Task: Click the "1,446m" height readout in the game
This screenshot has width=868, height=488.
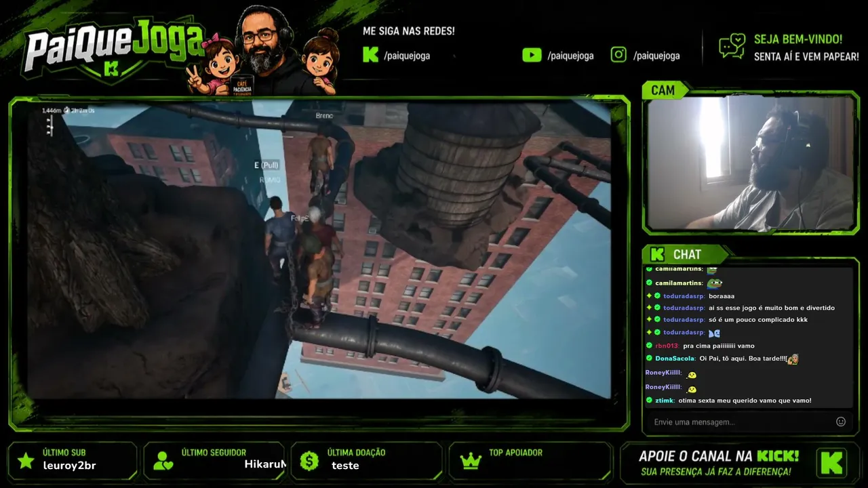Action: (x=51, y=110)
